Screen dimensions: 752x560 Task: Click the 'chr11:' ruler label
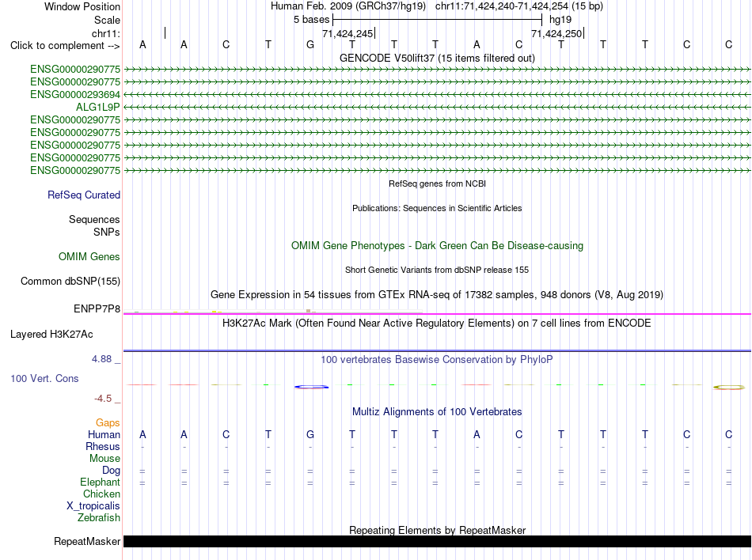click(105, 33)
